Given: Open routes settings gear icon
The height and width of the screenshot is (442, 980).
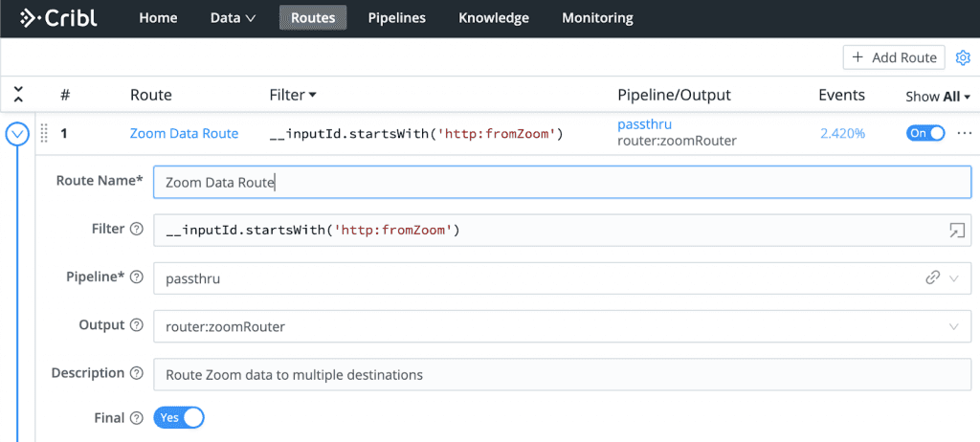Looking at the screenshot, I should pos(963,57).
